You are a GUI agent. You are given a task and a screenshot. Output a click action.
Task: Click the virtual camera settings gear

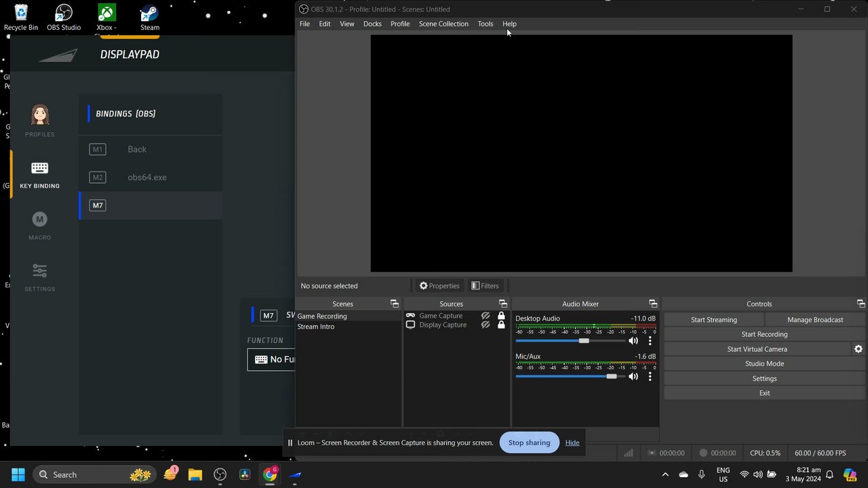(859, 349)
